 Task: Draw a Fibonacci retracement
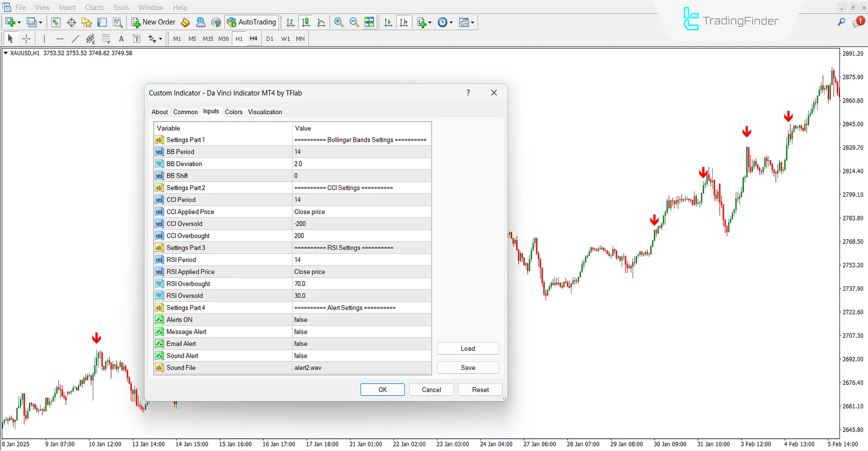tap(106, 39)
